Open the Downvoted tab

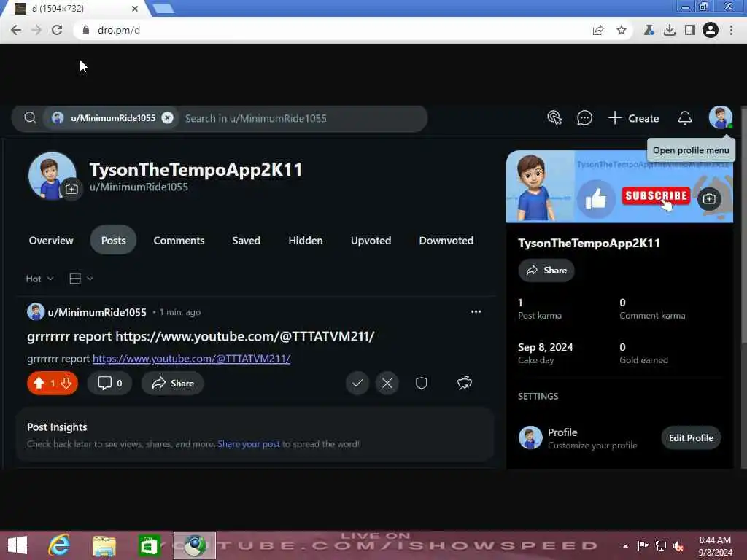point(446,241)
